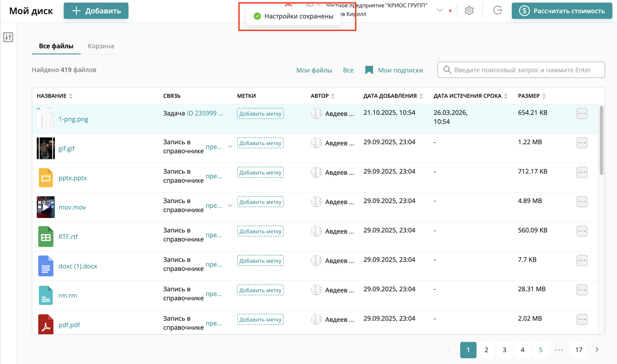Viewport: 617px width, 364px height.
Task: Expand the gif.gif link chevron
Action: [x=230, y=147]
